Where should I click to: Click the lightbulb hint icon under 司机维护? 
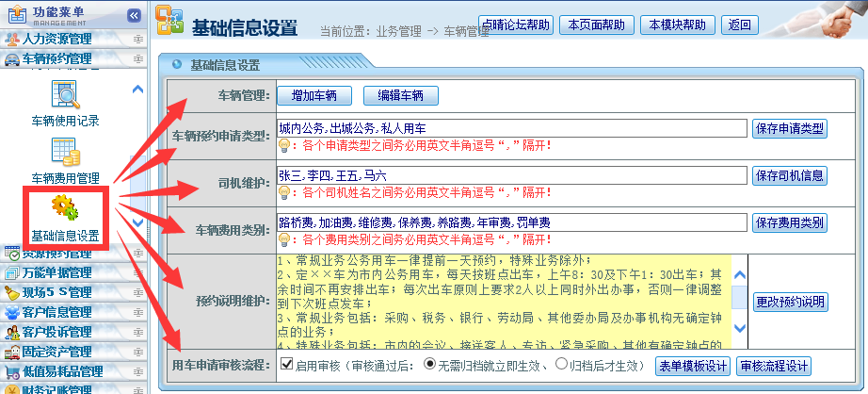[x=283, y=192]
